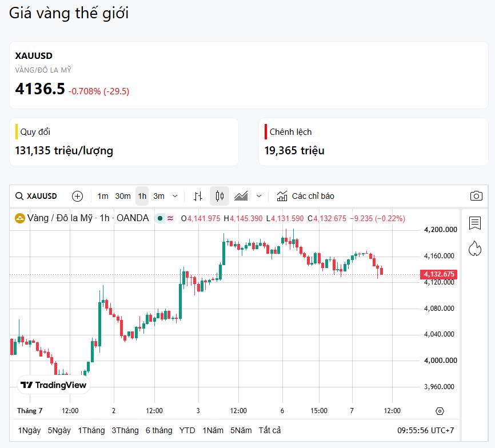Open the XAUUSD symbol search in chart toolbar
This screenshot has height=448, width=495.
click(37, 196)
